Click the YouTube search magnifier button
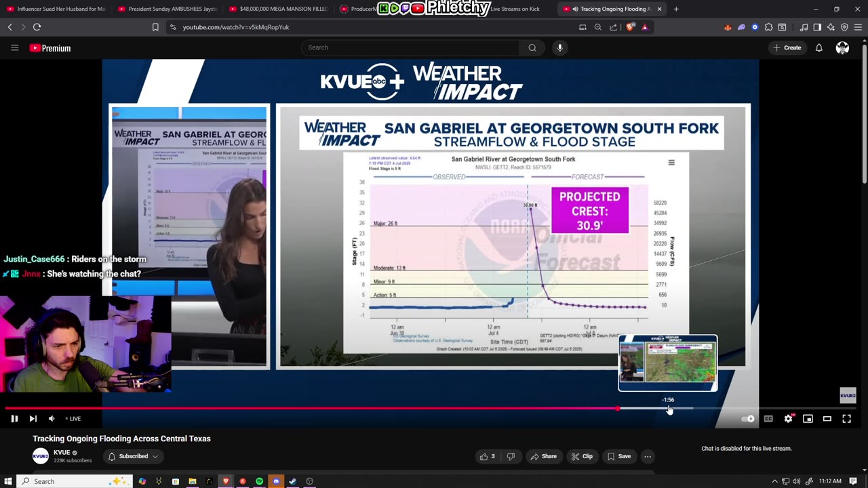The image size is (868, 488). pos(532,47)
